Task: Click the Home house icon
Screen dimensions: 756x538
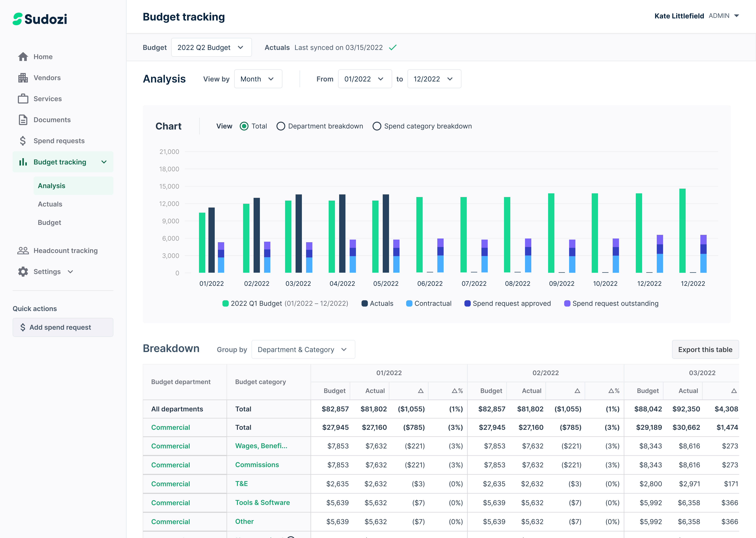Action: coord(23,57)
